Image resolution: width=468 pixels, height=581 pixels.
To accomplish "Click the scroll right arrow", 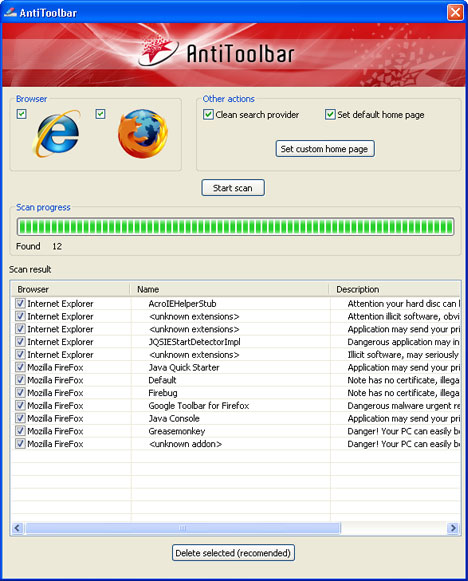I will click(x=453, y=528).
